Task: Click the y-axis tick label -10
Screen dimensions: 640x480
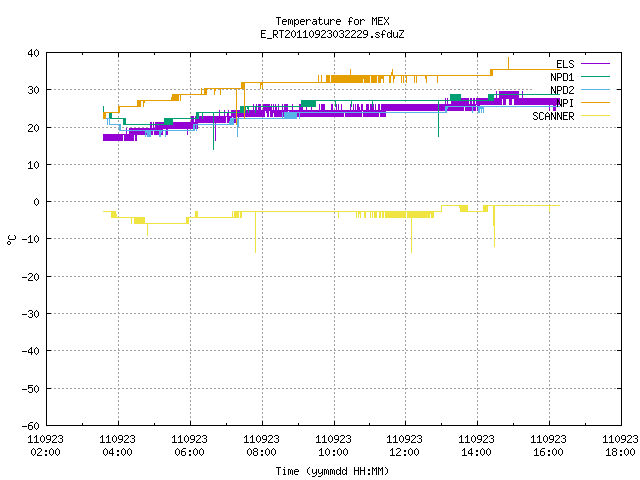Action: 31,239
